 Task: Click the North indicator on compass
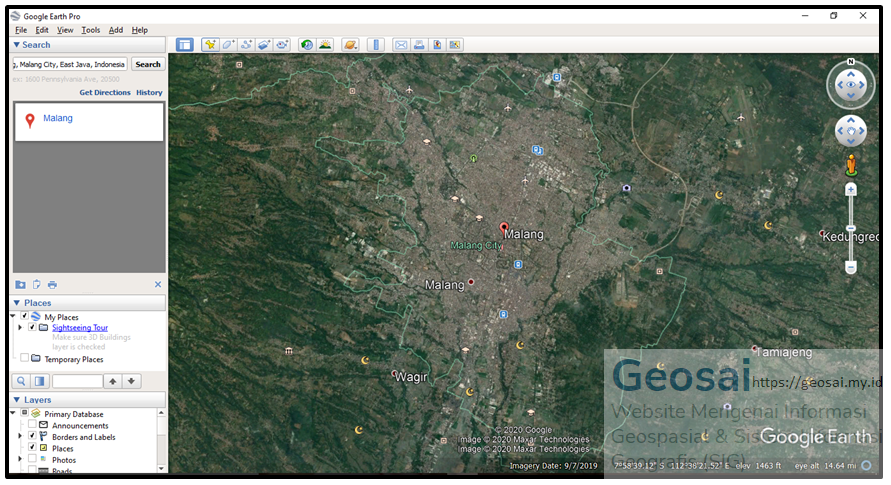click(851, 61)
